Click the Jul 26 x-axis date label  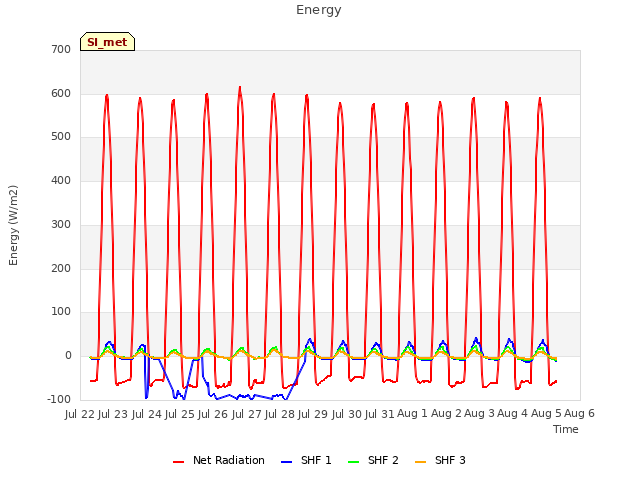tap(213, 414)
